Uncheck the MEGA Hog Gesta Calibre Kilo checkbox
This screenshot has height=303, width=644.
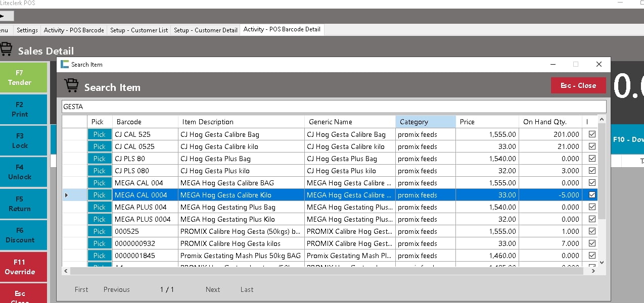pyautogui.click(x=592, y=195)
